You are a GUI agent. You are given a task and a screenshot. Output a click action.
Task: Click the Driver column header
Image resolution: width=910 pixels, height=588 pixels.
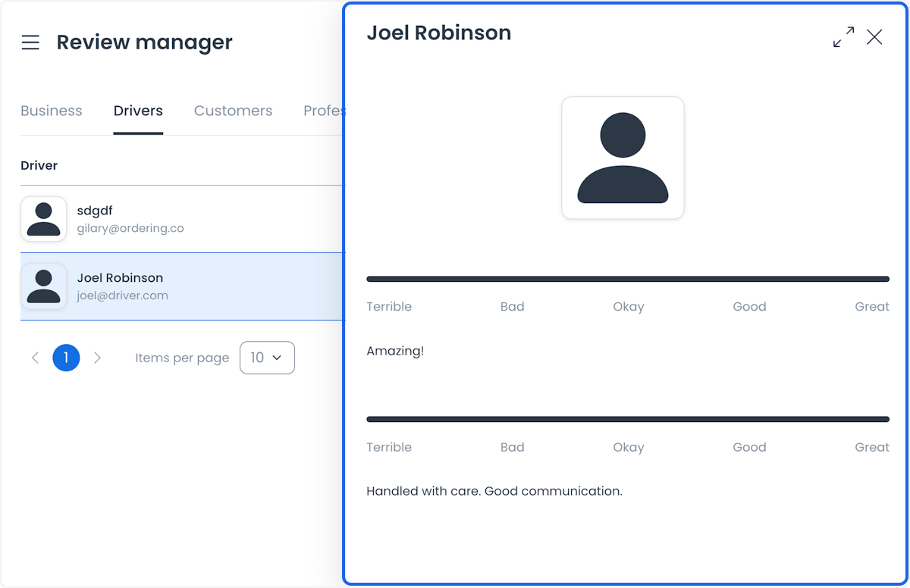coord(39,165)
